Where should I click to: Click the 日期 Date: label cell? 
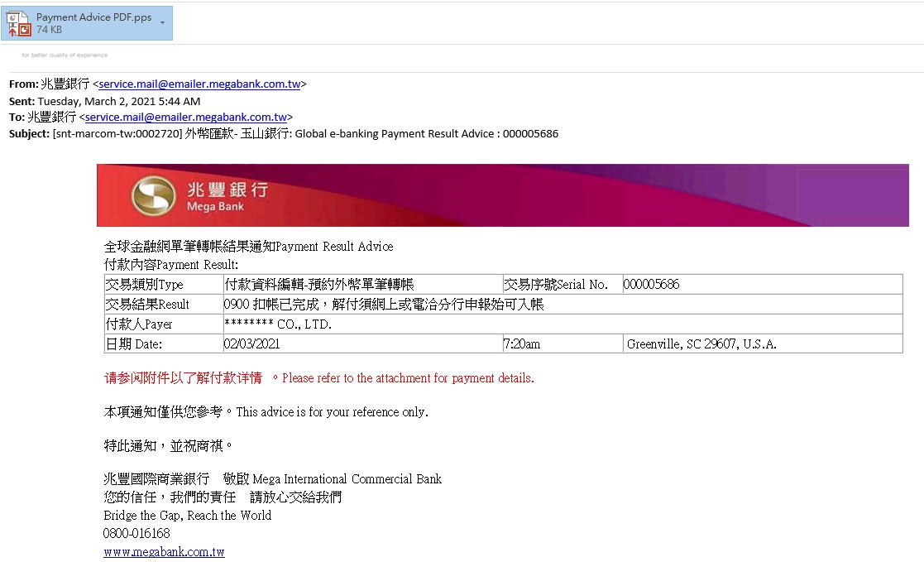tap(164, 343)
